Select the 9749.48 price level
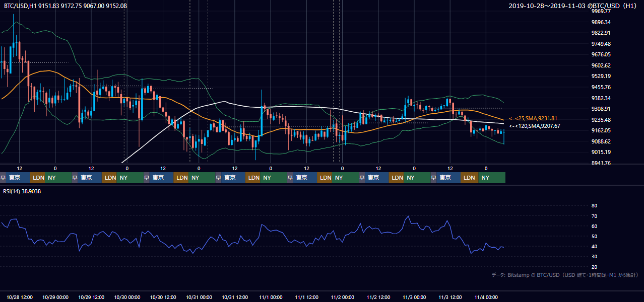644x302 pixels. coord(601,44)
